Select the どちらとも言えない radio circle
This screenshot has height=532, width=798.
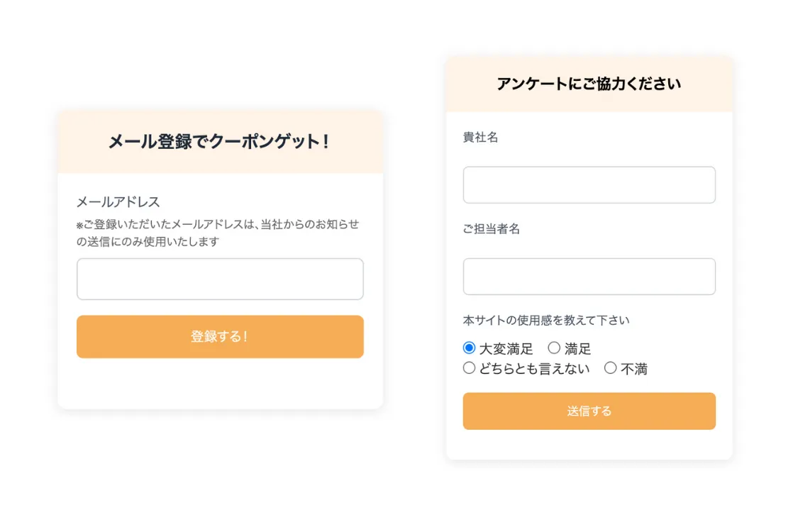point(469,367)
